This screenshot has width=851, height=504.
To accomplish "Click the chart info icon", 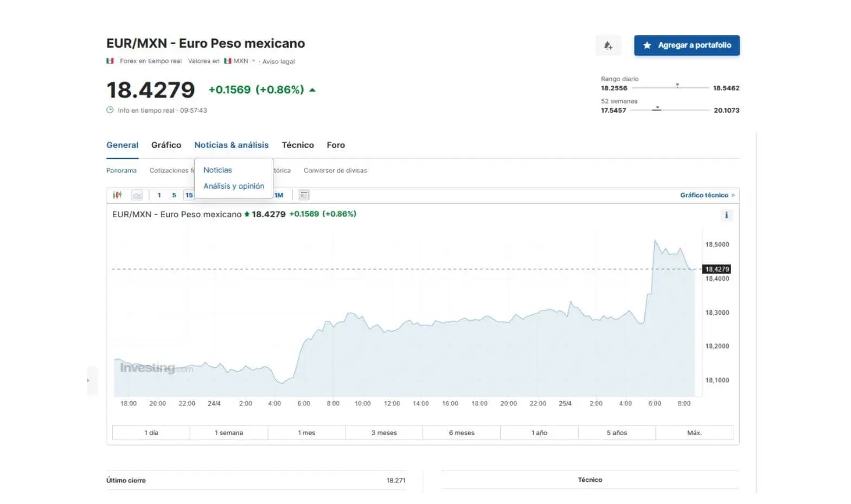I will click(726, 215).
